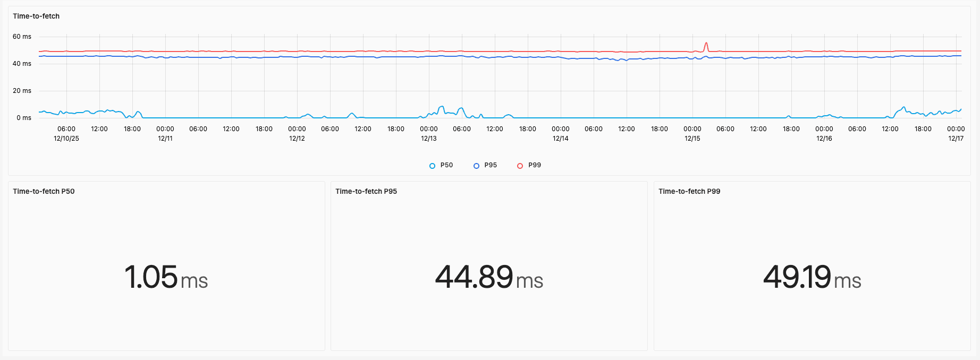Click the blue P95 legend circle
Viewport: 980px width, 360px height.
476,166
